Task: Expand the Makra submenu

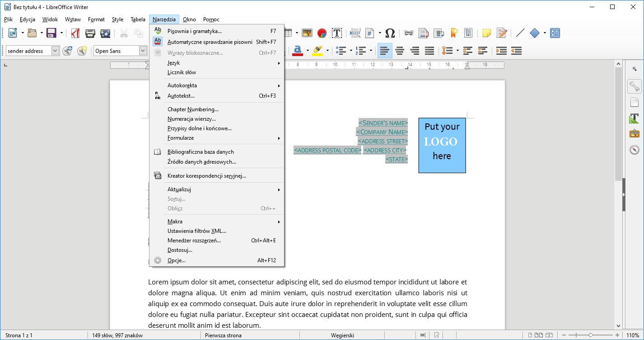Action: click(217, 222)
